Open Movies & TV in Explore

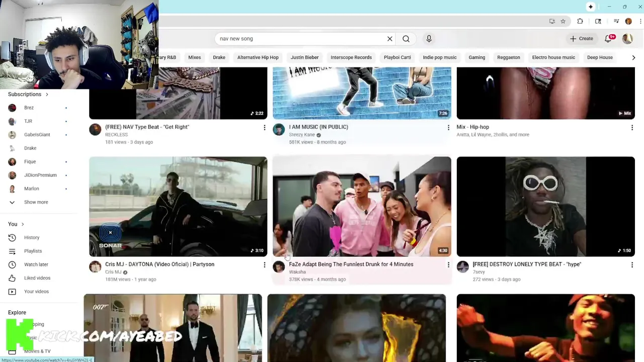[37, 351]
